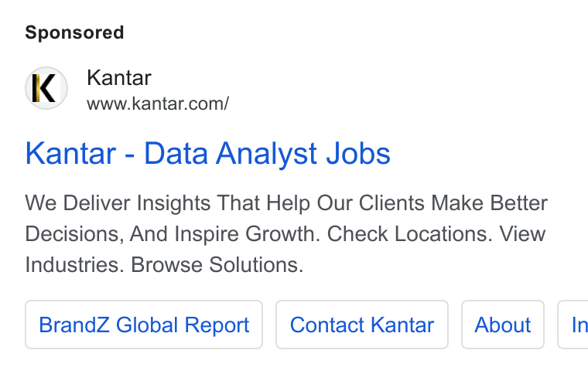Click the partially visible sitelink after About

pos(573,325)
